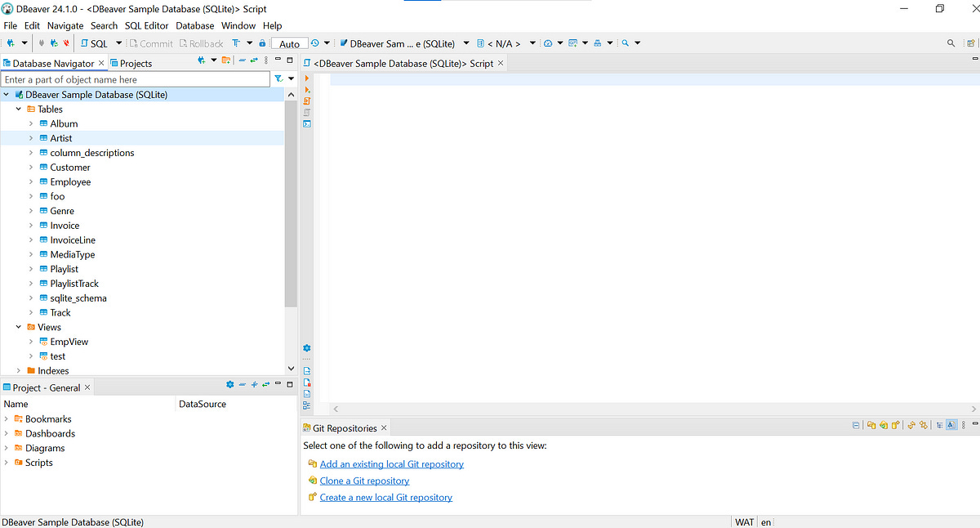The image size is (980, 528).
Task: Click the transaction mode icon after Rollback
Action: (x=236, y=43)
